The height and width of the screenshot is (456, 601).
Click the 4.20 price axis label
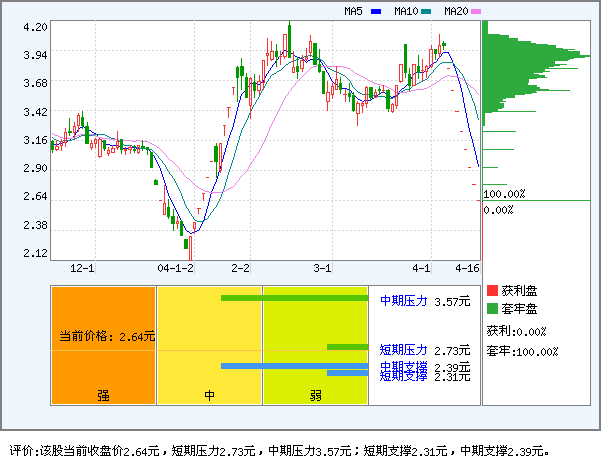click(35, 28)
